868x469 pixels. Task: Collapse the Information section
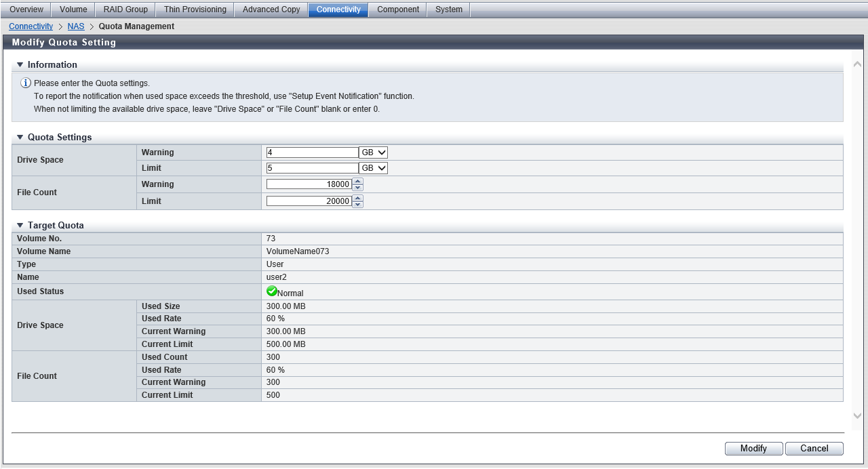click(x=20, y=65)
